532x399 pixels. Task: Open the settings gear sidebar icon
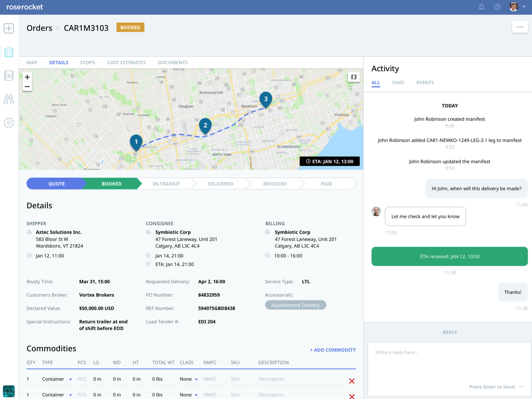pyautogui.click(x=9, y=123)
